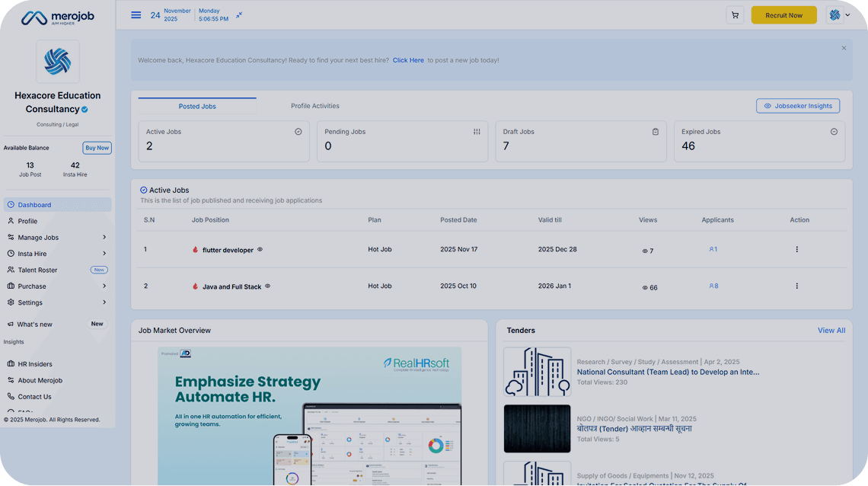Switch to the Profile Activities tab
The image size is (868, 486).
(x=314, y=106)
